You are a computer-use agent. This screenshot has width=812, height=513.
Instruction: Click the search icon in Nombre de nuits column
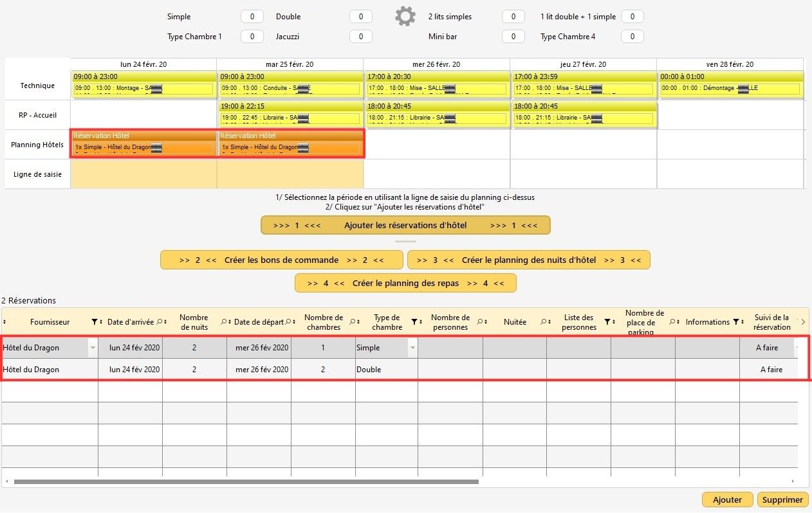224,322
